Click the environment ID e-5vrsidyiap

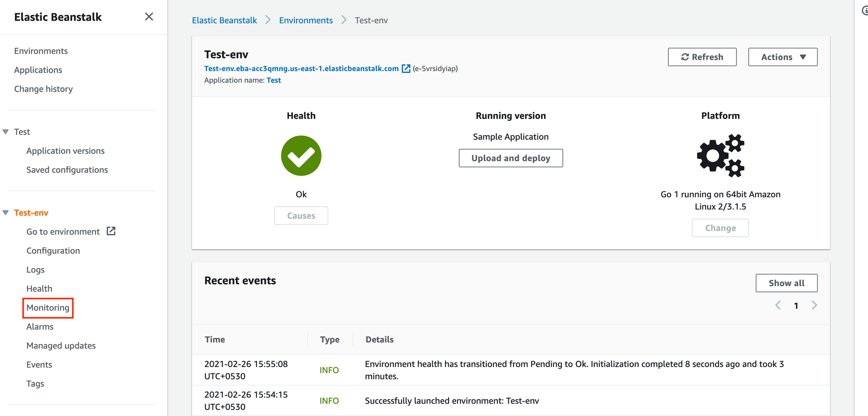[x=436, y=69]
